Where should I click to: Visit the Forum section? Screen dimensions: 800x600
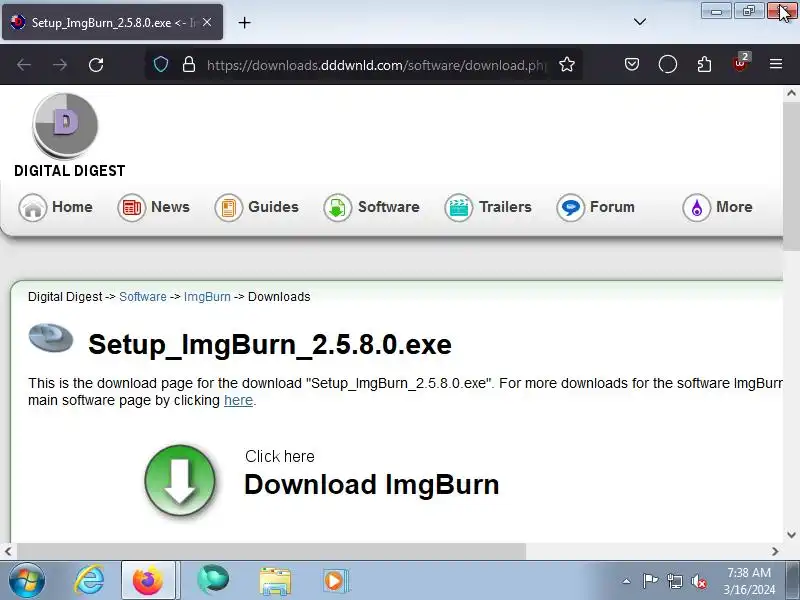(595, 208)
